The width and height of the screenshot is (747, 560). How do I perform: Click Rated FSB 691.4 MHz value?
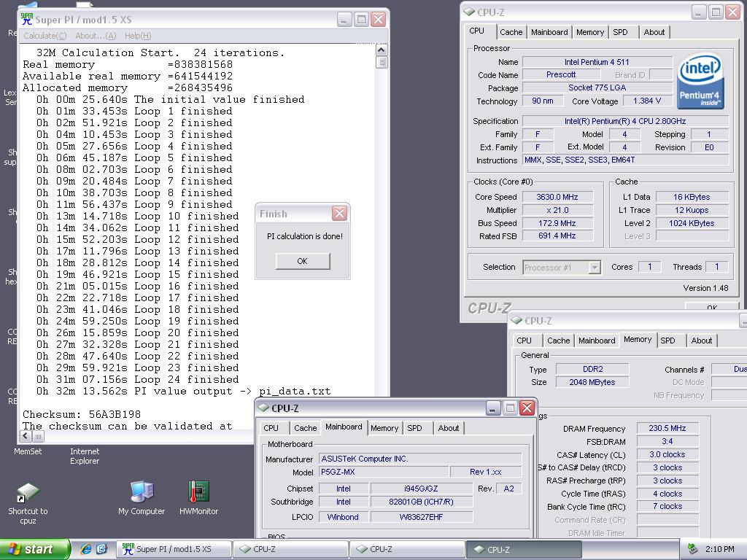point(557,236)
